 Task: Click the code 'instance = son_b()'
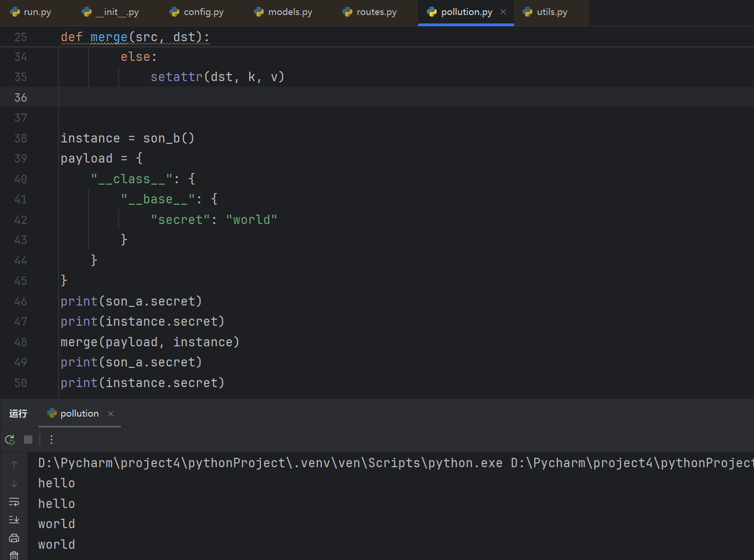[128, 138]
